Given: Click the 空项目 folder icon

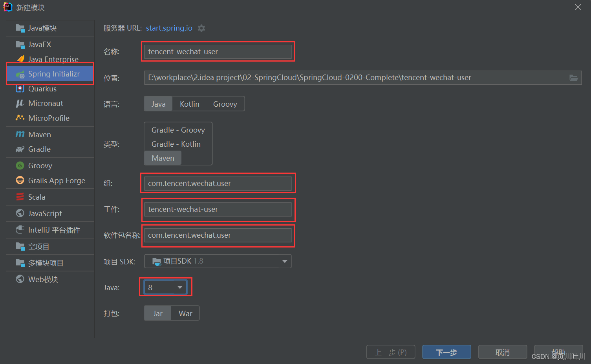Looking at the screenshot, I should [x=20, y=246].
